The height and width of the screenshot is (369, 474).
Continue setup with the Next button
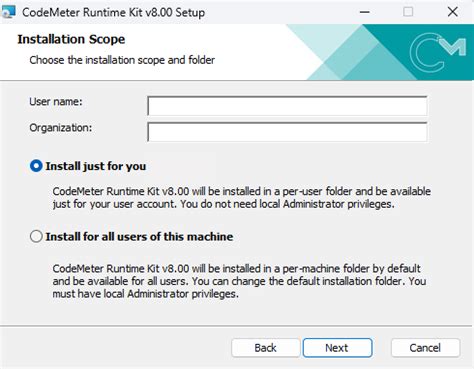(337, 348)
